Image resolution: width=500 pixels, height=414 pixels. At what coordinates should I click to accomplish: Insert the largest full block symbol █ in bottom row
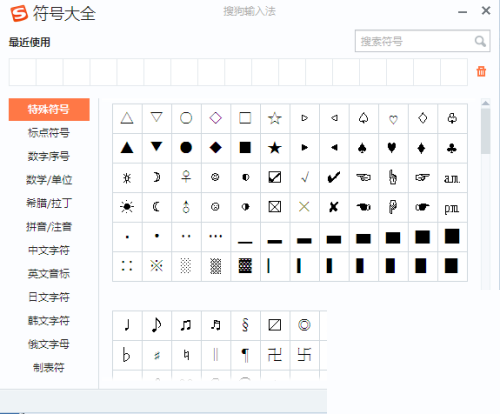(452, 266)
